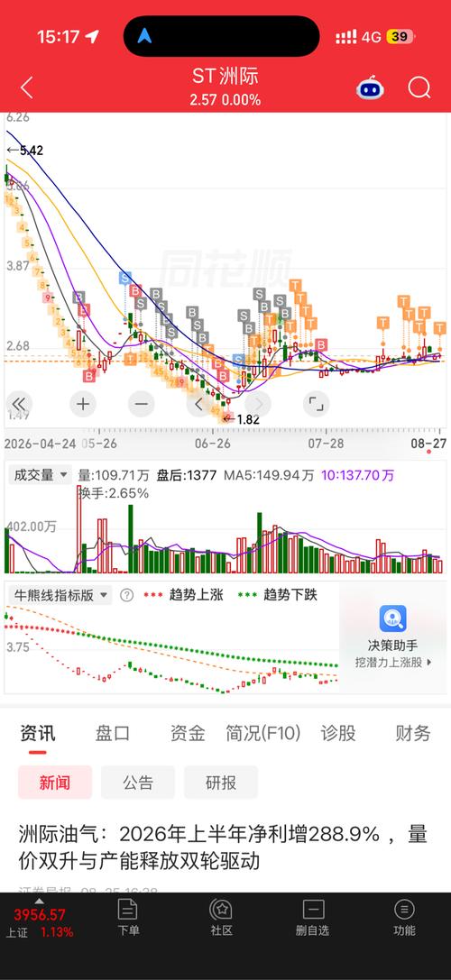Switch to the 财务 tab

413,732
